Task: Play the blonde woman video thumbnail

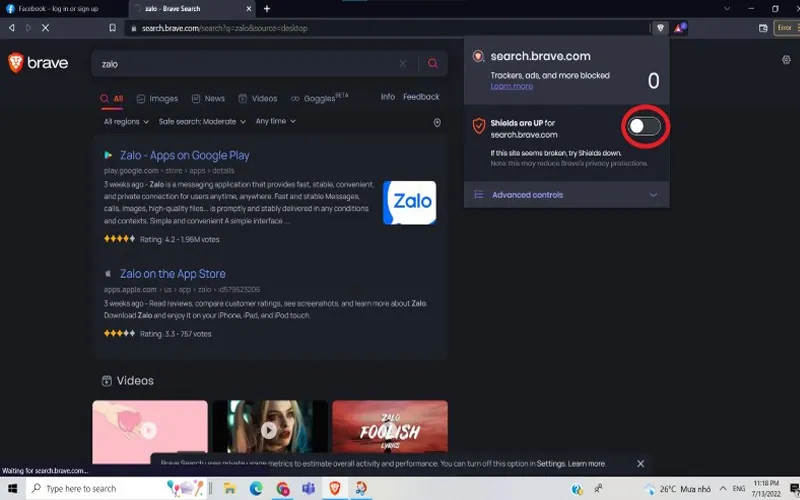Action: pos(270,430)
